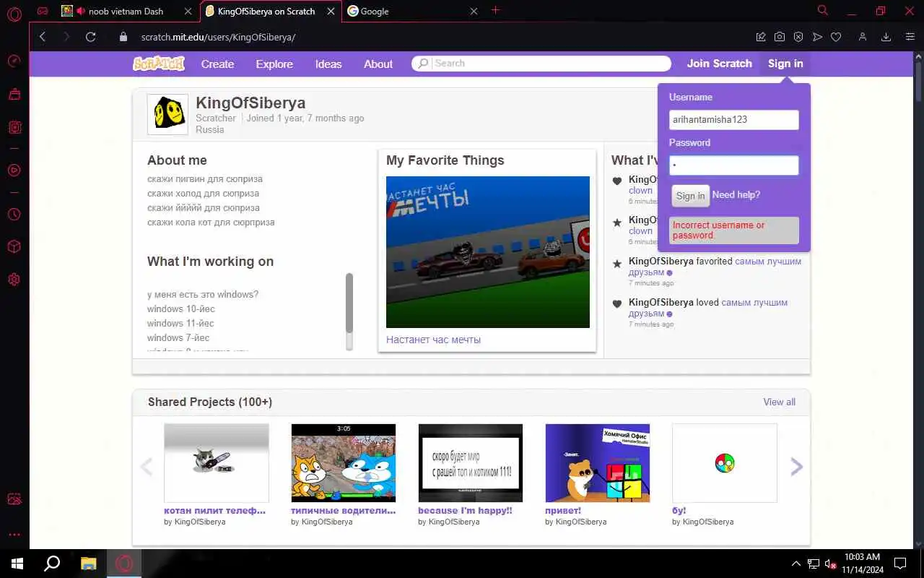Close the noob vietnam Dash tab
The height and width of the screenshot is (578, 924).
click(188, 11)
